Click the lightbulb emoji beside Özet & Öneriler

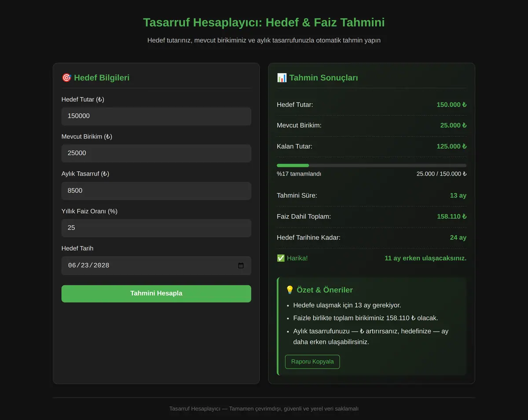tap(290, 290)
